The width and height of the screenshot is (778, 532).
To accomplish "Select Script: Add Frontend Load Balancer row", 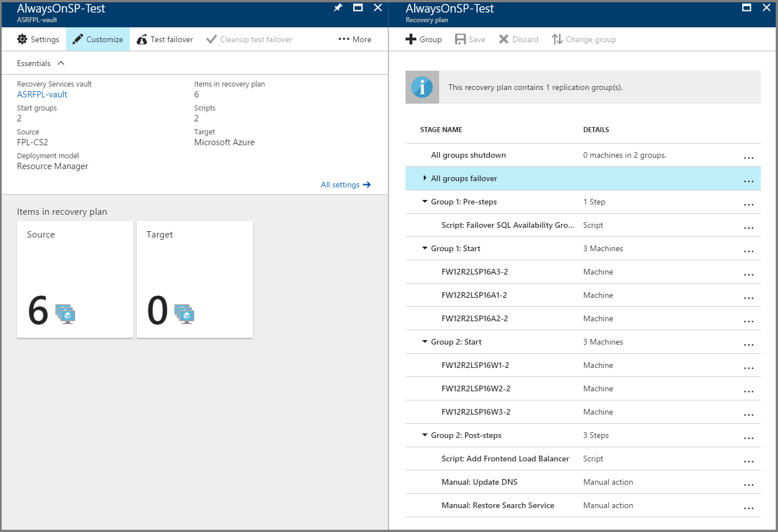I will pyautogui.click(x=505, y=459).
